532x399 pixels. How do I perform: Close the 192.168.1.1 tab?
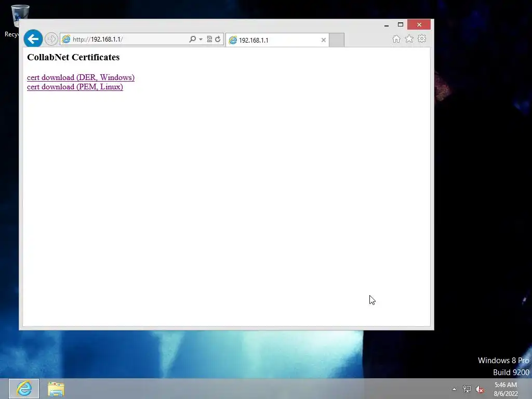323,40
